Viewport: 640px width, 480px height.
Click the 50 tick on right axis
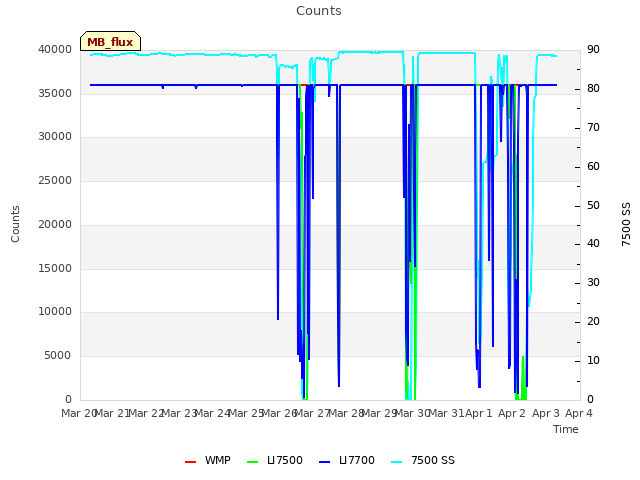pyautogui.click(x=593, y=205)
